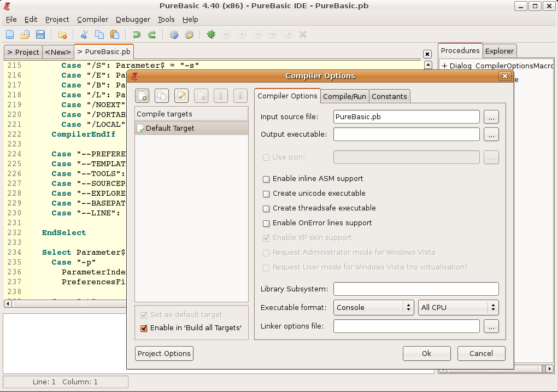
Task: Click the Cut scissors toolbar icon
Action: point(84,34)
